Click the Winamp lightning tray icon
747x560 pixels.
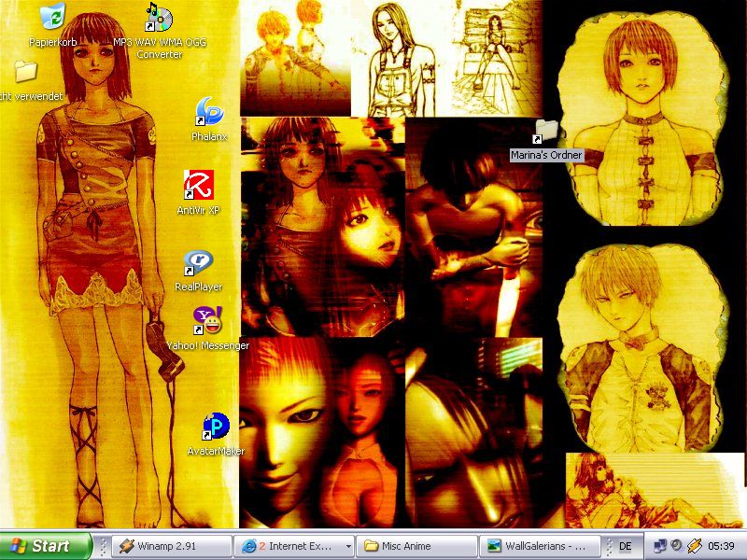click(694, 546)
